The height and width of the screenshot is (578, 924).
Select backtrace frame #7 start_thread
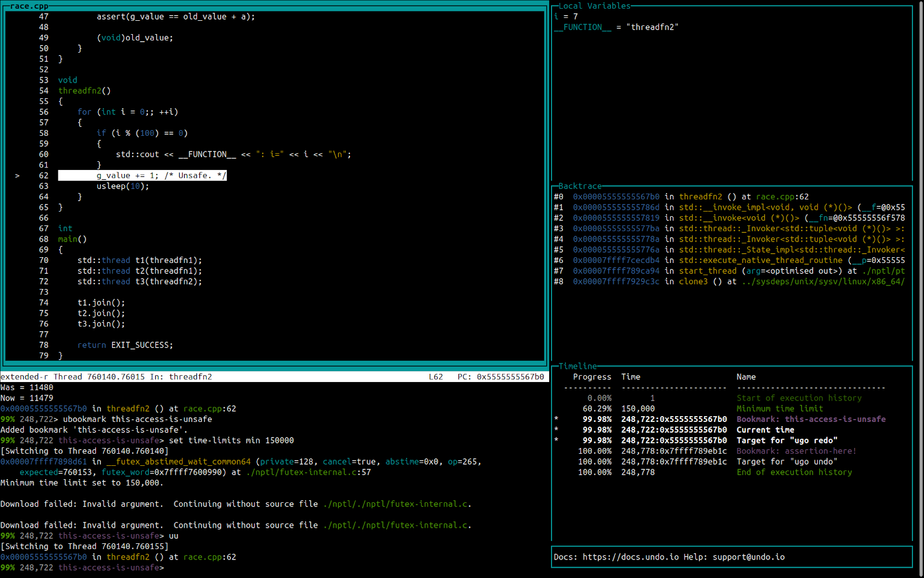click(x=729, y=271)
